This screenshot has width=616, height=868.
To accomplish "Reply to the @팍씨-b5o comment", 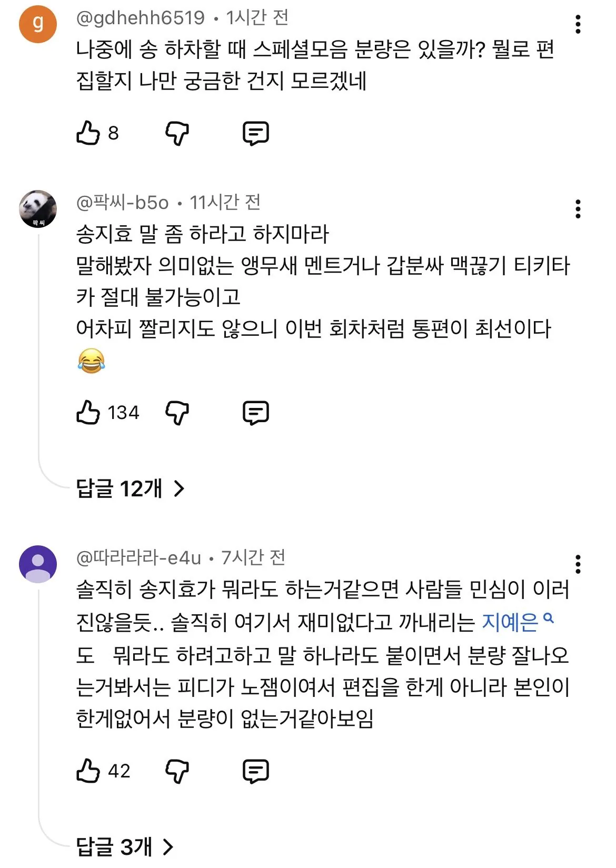I will (x=256, y=412).
